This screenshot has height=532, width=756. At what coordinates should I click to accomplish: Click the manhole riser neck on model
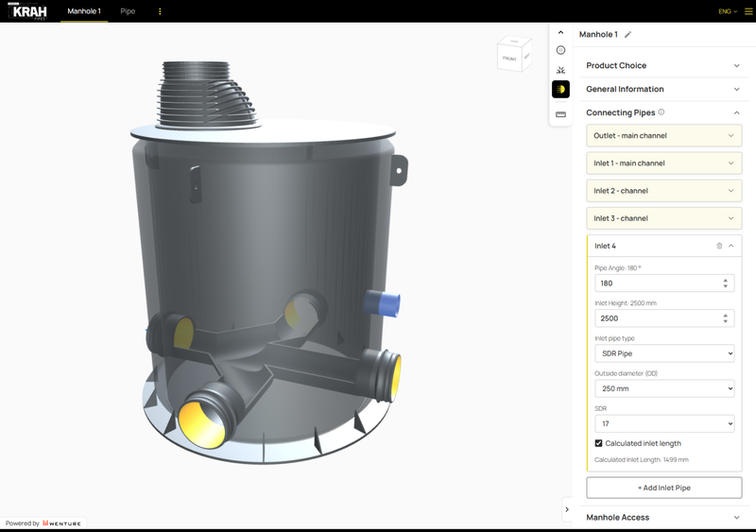[206, 94]
